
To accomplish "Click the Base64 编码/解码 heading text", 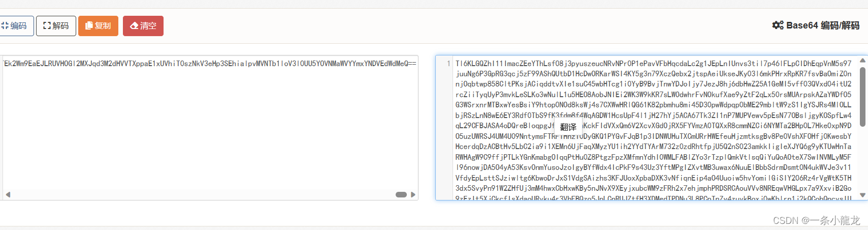I will [823, 25].
